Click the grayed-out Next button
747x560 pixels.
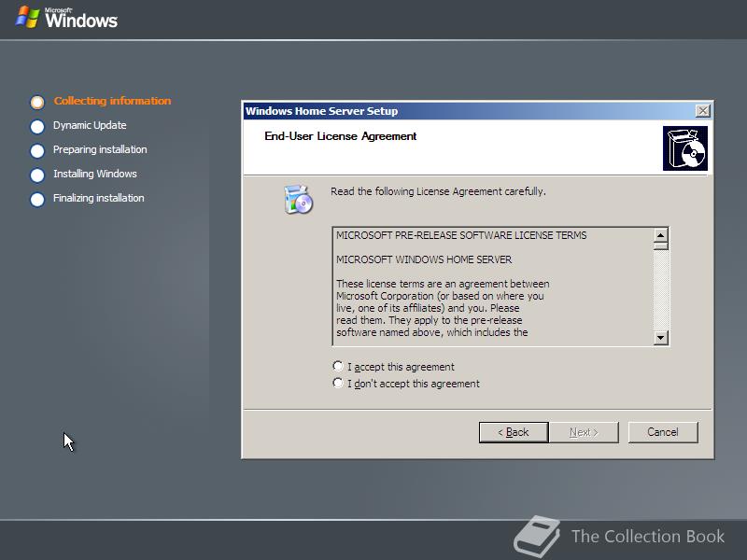584,432
